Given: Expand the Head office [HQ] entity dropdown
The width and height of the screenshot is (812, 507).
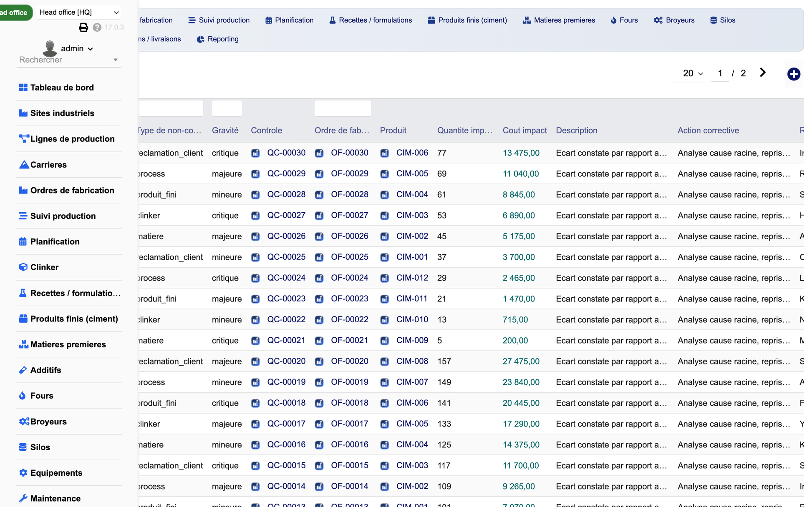Looking at the screenshot, I should (79, 13).
